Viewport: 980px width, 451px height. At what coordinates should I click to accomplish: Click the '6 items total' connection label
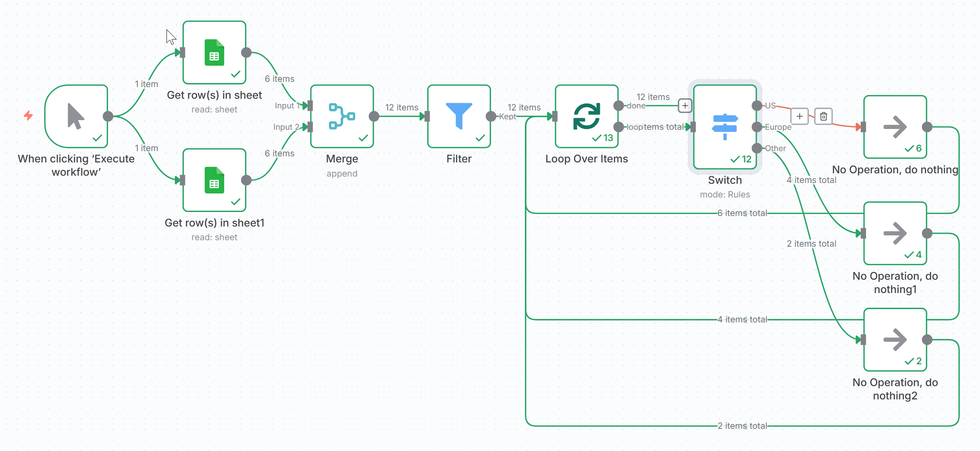click(x=742, y=213)
